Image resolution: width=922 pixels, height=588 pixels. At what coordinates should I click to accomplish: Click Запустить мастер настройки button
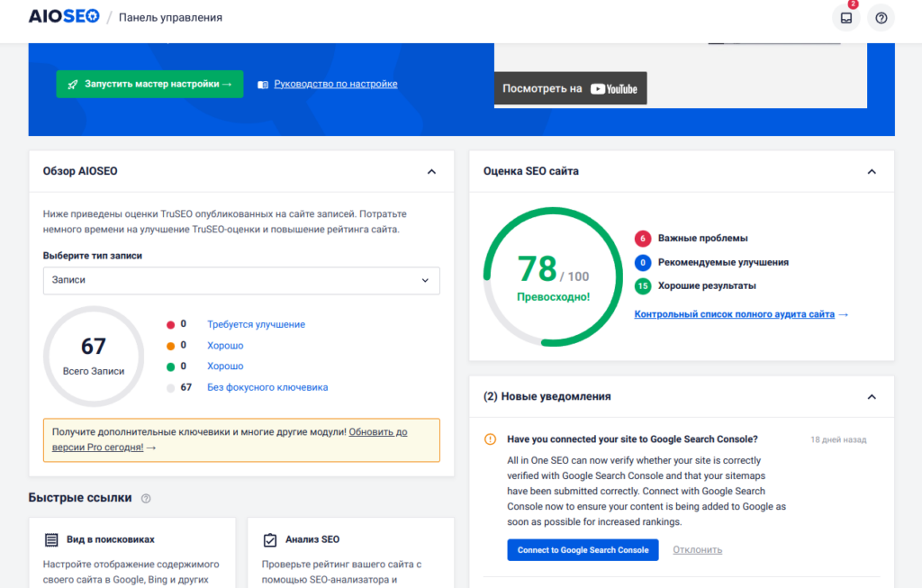tap(149, 84)
